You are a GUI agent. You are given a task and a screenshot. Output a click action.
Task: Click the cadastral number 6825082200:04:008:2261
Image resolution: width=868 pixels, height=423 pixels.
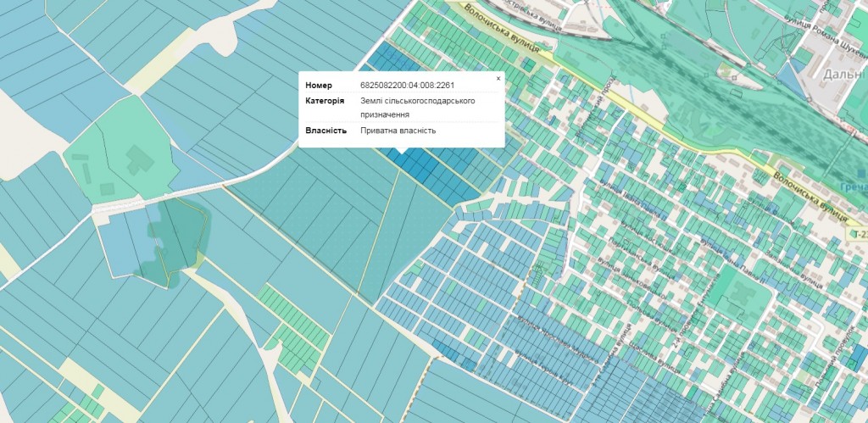pyautogui.click(x=407, y=85)
